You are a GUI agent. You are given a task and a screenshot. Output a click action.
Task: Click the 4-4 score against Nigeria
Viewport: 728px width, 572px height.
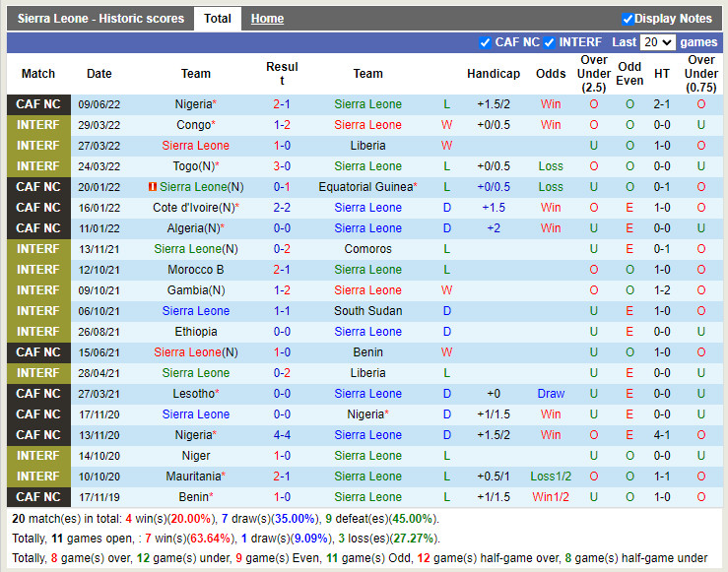coord(282,435)
